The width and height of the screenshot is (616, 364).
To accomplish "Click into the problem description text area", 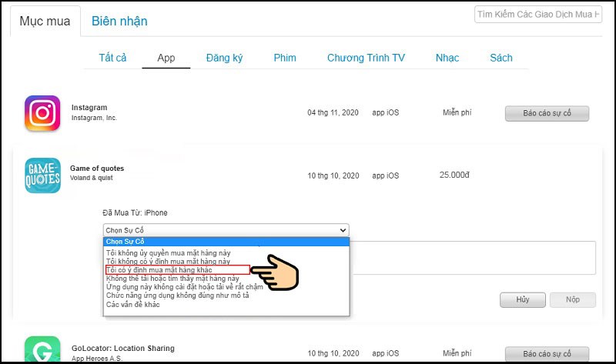I will [x=473, y=258].
